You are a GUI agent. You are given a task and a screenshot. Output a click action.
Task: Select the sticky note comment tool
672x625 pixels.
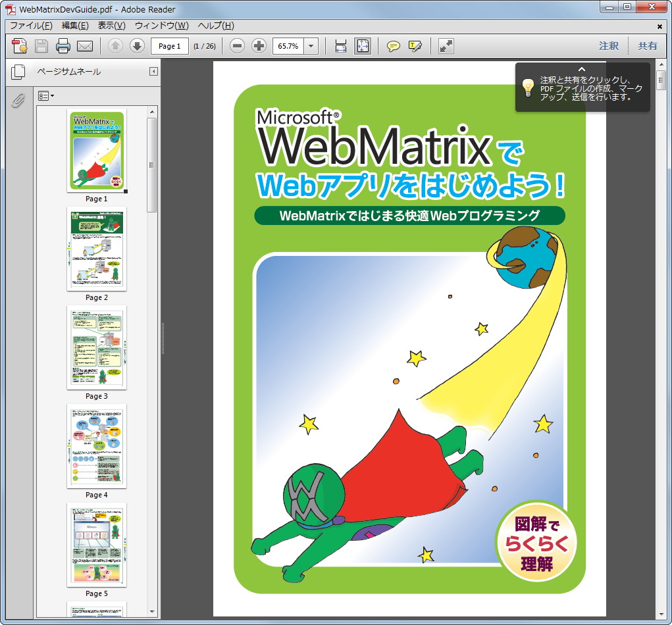click(394, 46)
